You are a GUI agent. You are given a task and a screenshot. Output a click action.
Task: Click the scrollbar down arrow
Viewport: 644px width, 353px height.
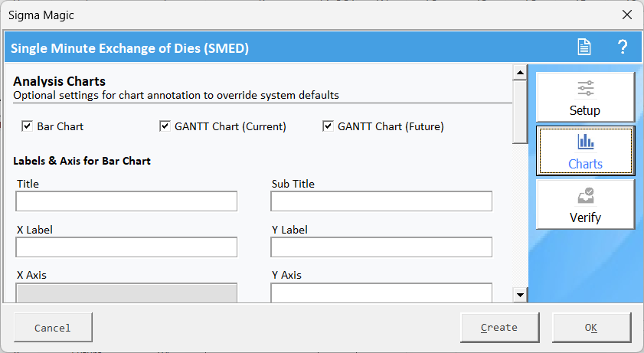[x=521, y=295]
